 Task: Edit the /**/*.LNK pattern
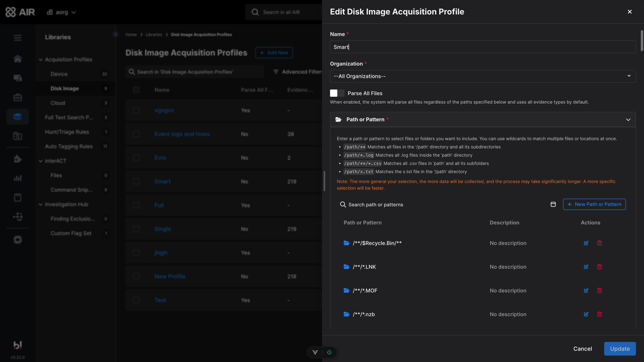[586, 267]
